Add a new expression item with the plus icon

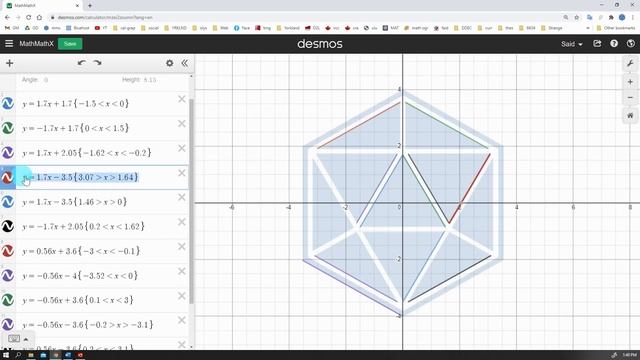click(9, 63)
